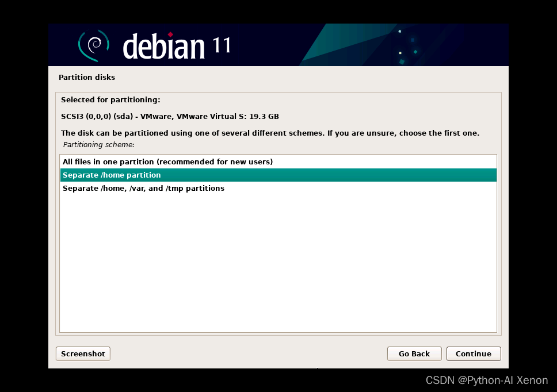557x392 pixels.
Task: Click the "Selected for partitioning:" label
Action: point(110,100)
